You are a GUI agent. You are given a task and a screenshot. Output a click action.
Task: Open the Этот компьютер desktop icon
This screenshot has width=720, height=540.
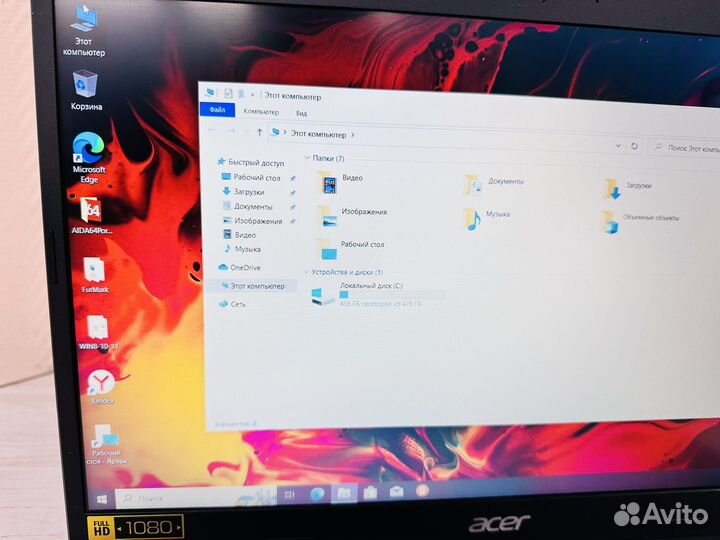(85, 30)
